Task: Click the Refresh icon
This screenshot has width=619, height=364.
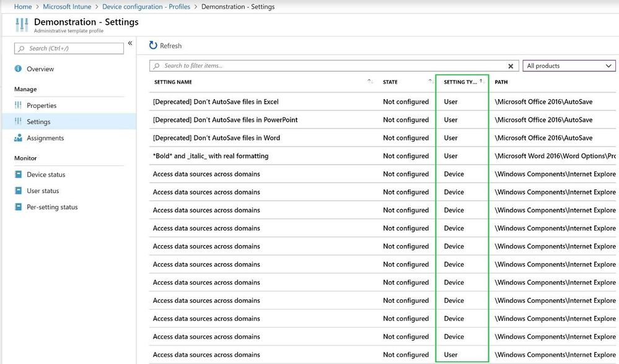Action: [153, 45]
